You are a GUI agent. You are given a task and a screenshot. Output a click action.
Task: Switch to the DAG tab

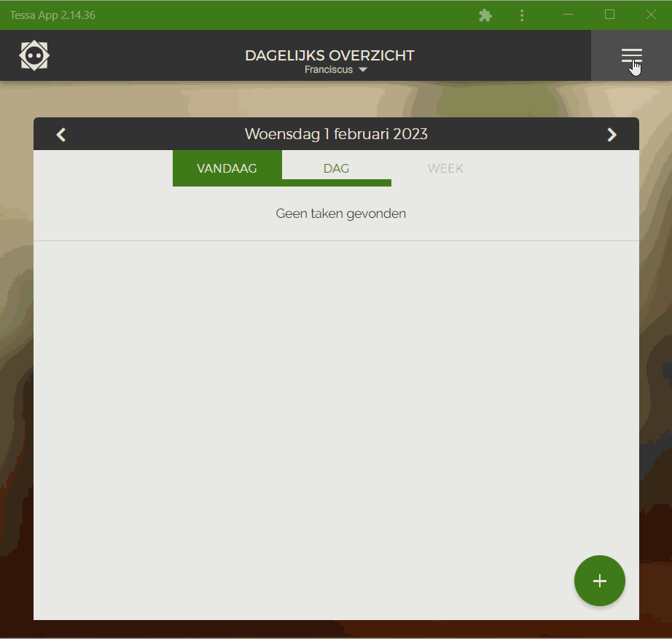point(337,168)
